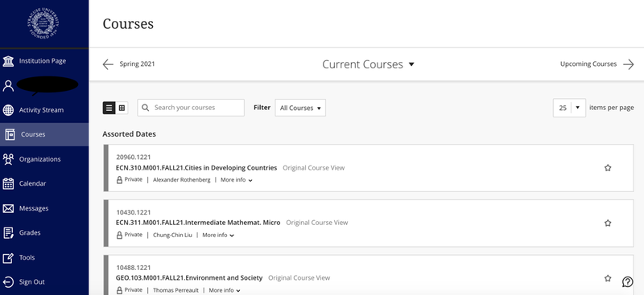The height and width of the screenshot is (295, 644).
Task: Favorite the ECN.310 Cities course star
Action: pos(608,168)
